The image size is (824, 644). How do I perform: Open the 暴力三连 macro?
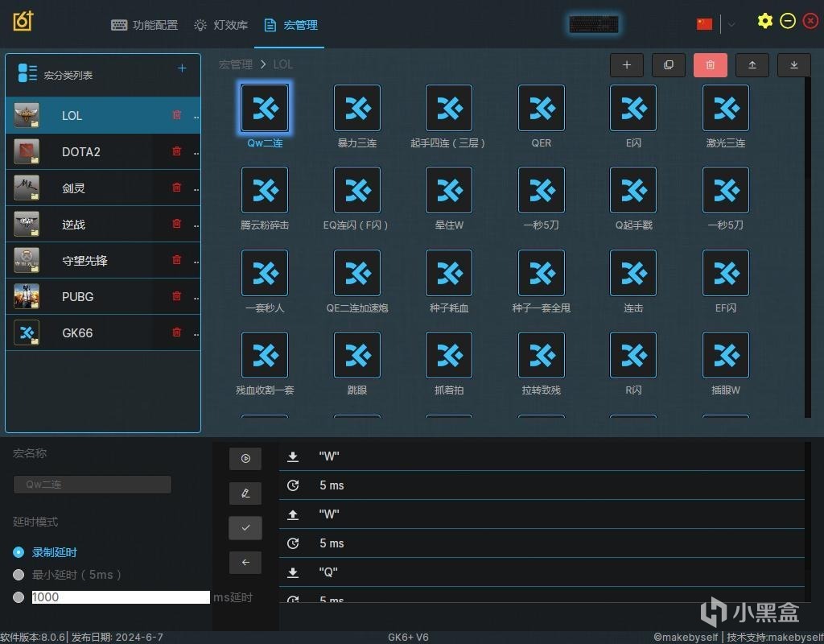pyautogui.click(x=356, y=108)
